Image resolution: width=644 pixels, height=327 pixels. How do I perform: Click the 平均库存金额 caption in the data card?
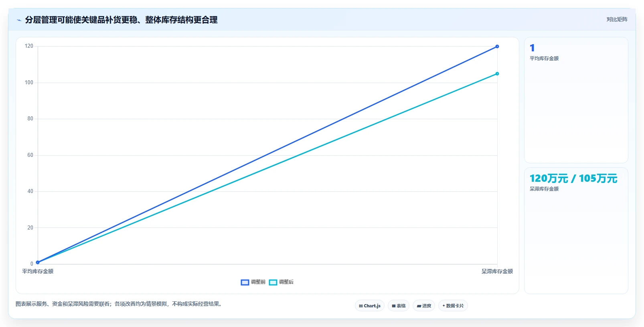click(544, 59)
